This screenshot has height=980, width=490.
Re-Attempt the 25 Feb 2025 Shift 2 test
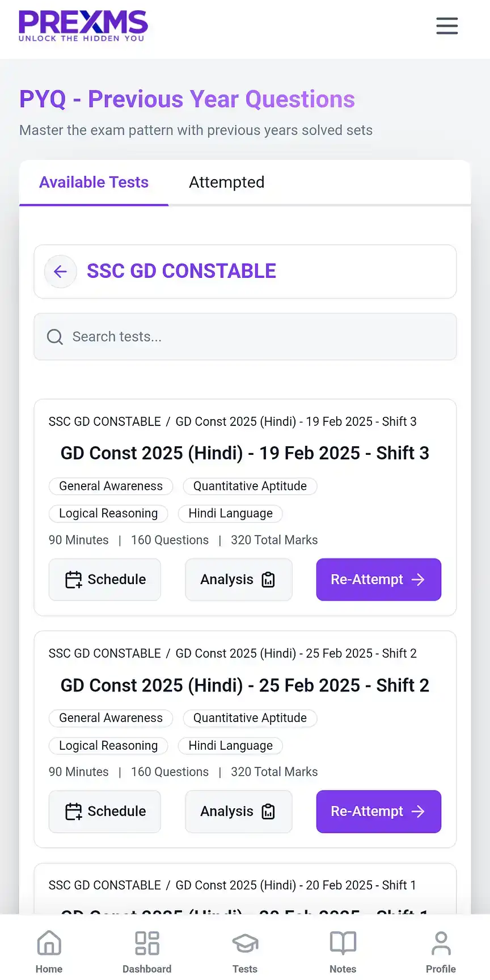coord(378,812)
